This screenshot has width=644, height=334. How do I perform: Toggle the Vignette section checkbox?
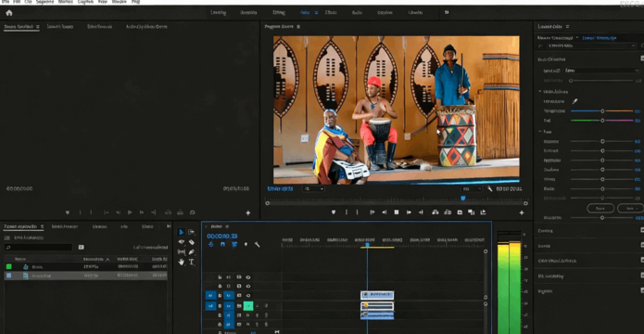point(642,290)
